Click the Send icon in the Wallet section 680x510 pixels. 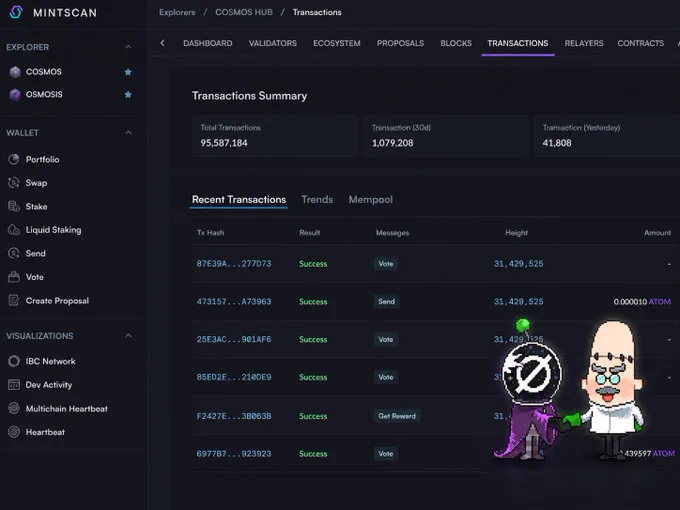14,253
